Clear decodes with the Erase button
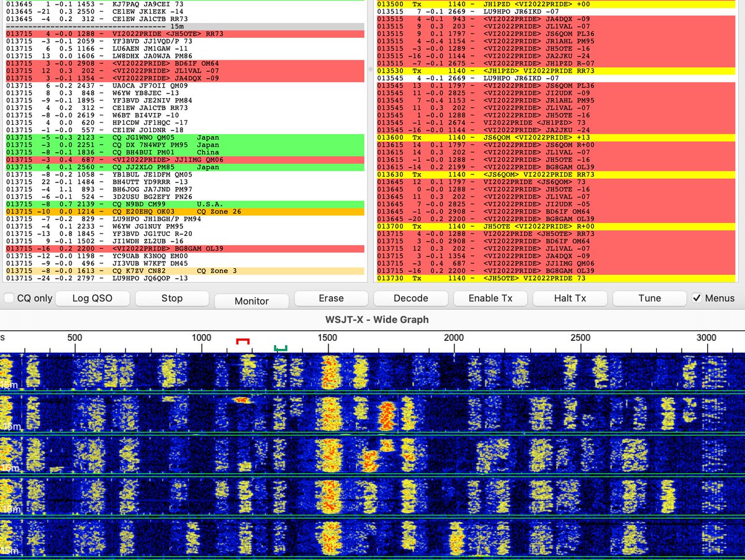The width and height of the screenshot is (745, 560). point(331,298)
